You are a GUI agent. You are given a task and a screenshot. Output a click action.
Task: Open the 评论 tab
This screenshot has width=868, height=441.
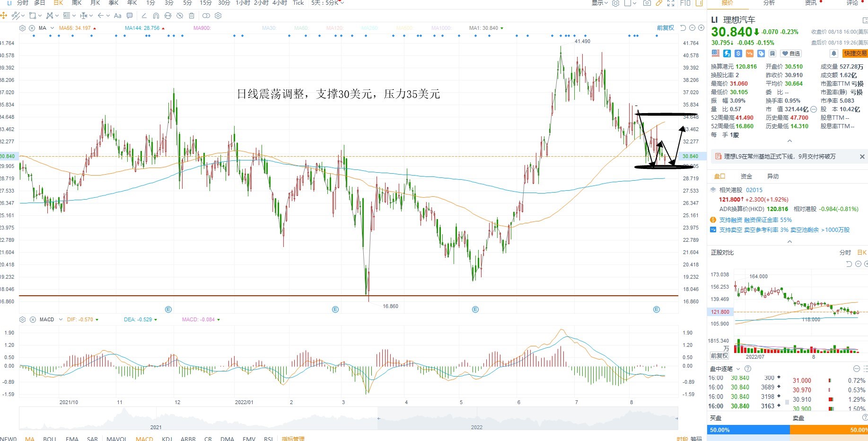pos(852,3)
